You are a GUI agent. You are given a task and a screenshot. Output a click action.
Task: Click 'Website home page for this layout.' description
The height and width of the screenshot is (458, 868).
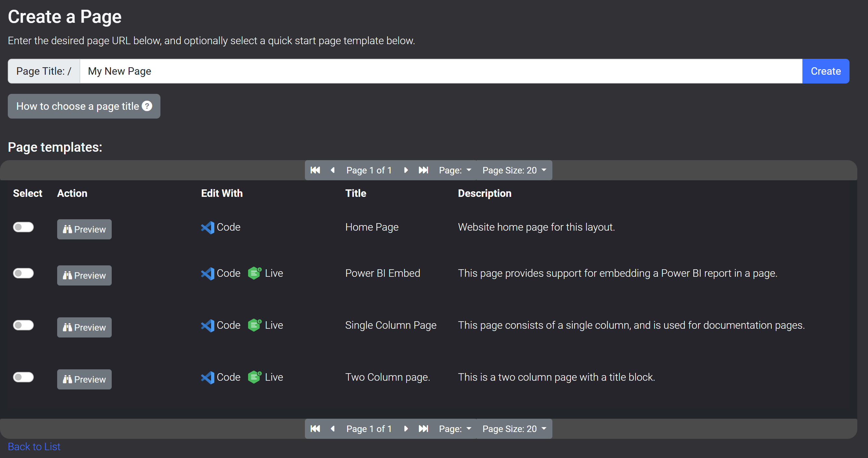[x=536, y=227]
